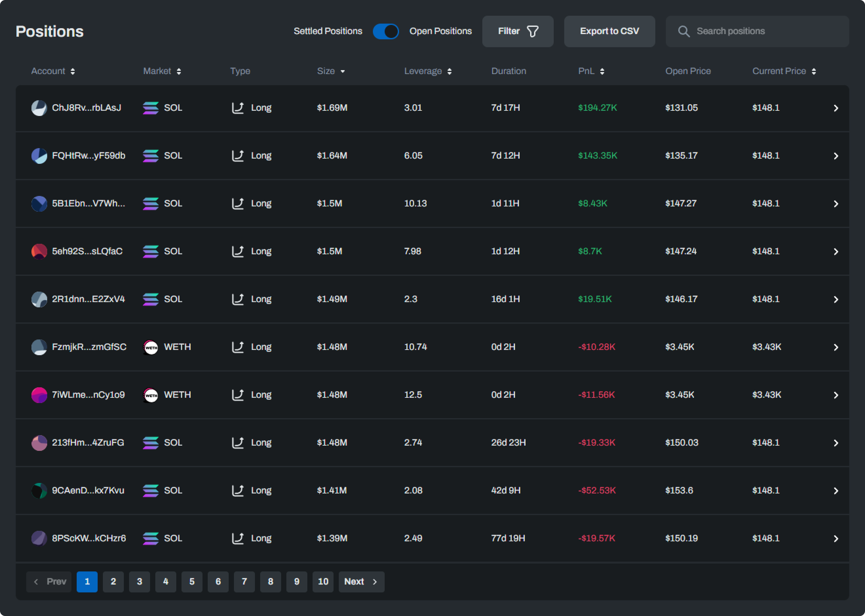Expand the 7iWLme...nCy1o9 row chevron
865x616 pixels.
(x=836, y=395)
